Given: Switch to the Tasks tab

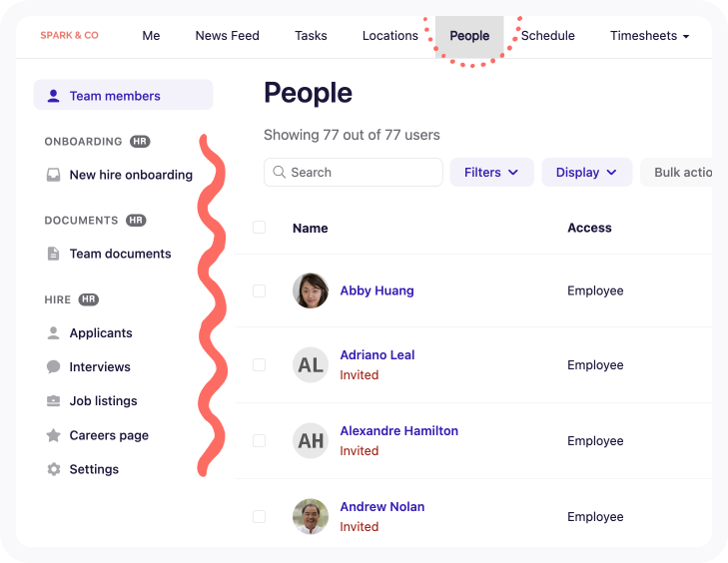Looking at the screenshot, I should coord(311,36).
